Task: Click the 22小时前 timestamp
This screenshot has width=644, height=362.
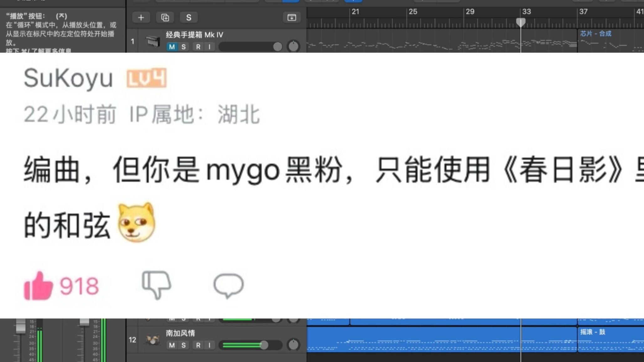Action: [x=70, y=114]
